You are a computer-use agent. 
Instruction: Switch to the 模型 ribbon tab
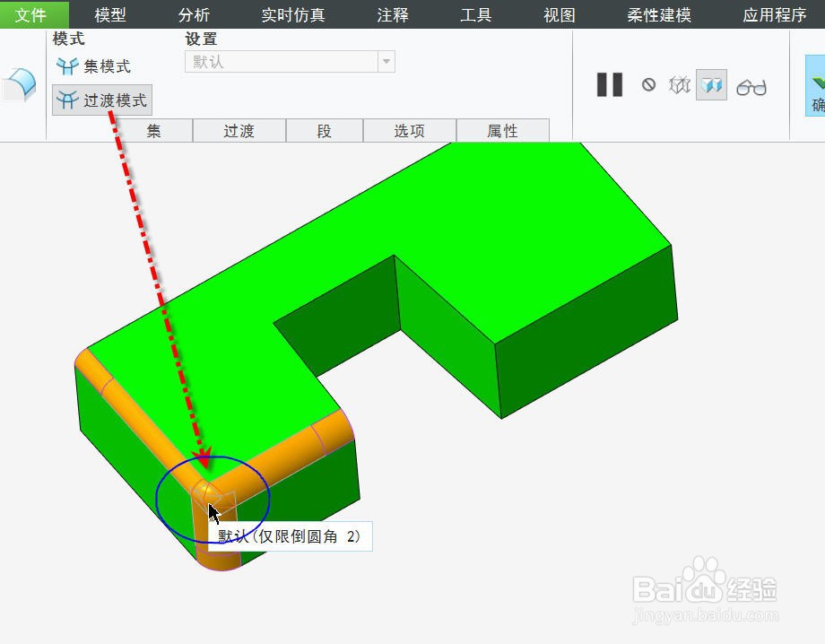(110, 13)
